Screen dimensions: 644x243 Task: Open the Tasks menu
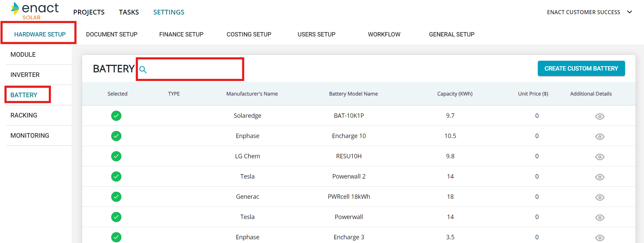point(129,12)
